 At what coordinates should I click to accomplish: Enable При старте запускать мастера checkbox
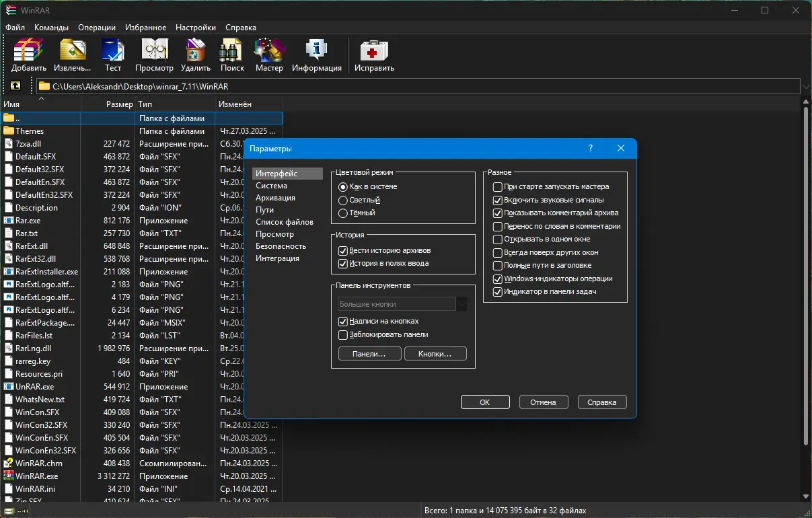click(x=498, y=187)
